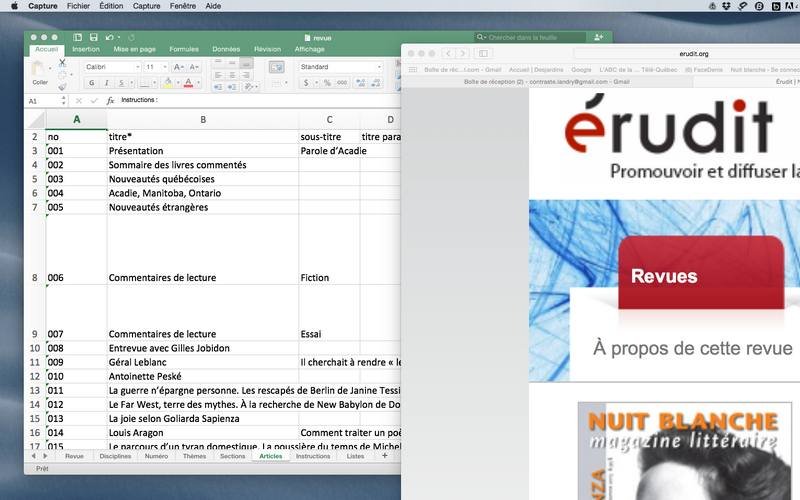Toggle underline formatting (S button)
The width and height of the screenshot is (800, 500).
(x=119, y=83)
